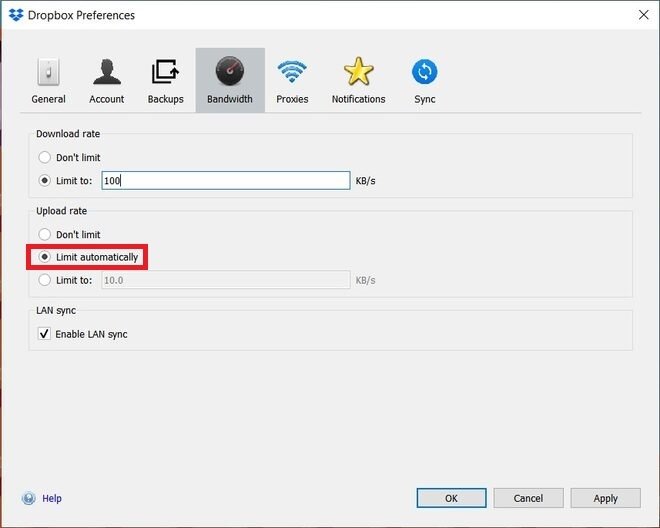Click the Apply button
This screenshot has height=528, width=660.
click(606, 498)
